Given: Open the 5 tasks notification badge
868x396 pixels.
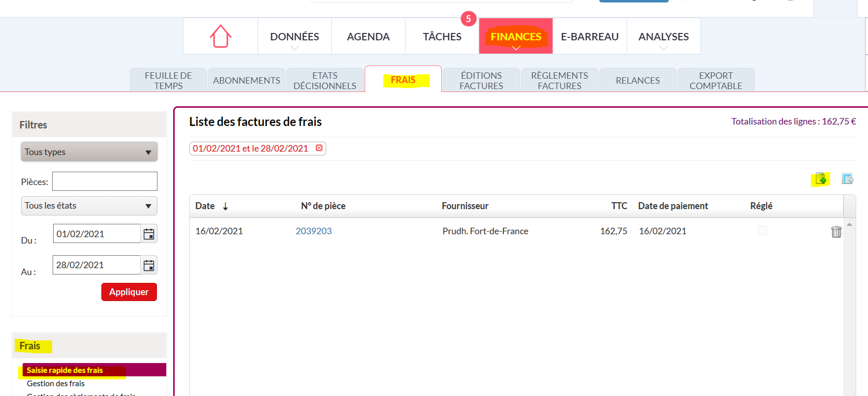Looking at the screenshot, I should pos(468,19).
